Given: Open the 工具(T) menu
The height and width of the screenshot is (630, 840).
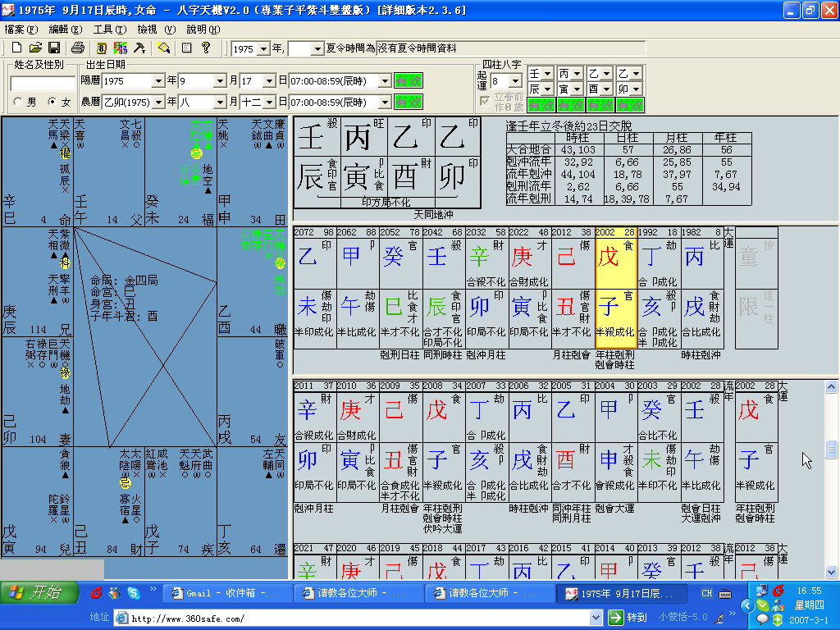Looking at the screenshot, I should coord(109,29).
